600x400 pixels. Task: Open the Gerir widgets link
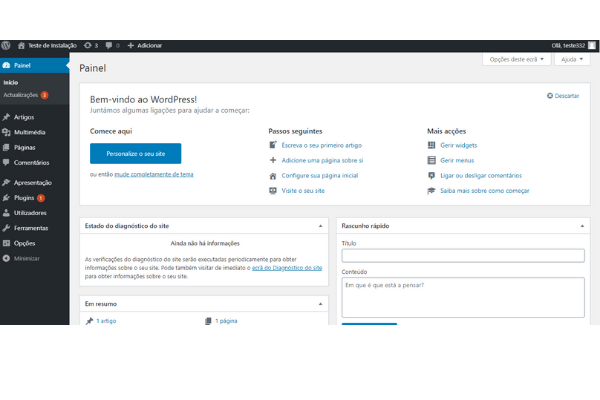pos(459,145)
